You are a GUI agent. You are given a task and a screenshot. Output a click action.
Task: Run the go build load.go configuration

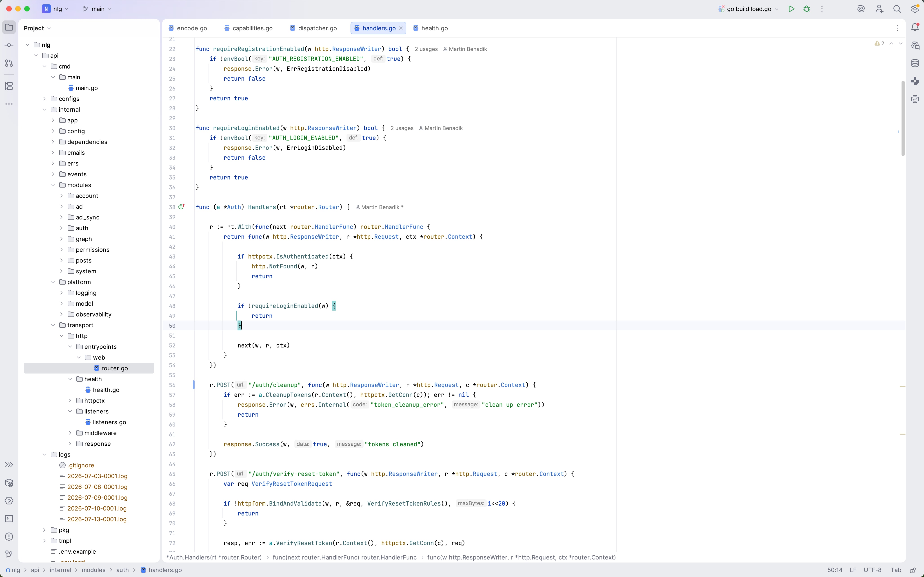point(791,9)
